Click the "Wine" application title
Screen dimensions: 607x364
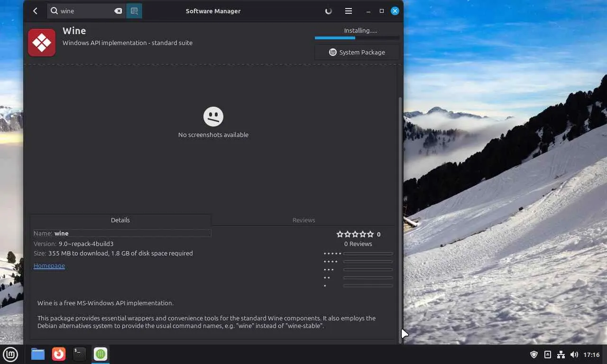point(74,31)
